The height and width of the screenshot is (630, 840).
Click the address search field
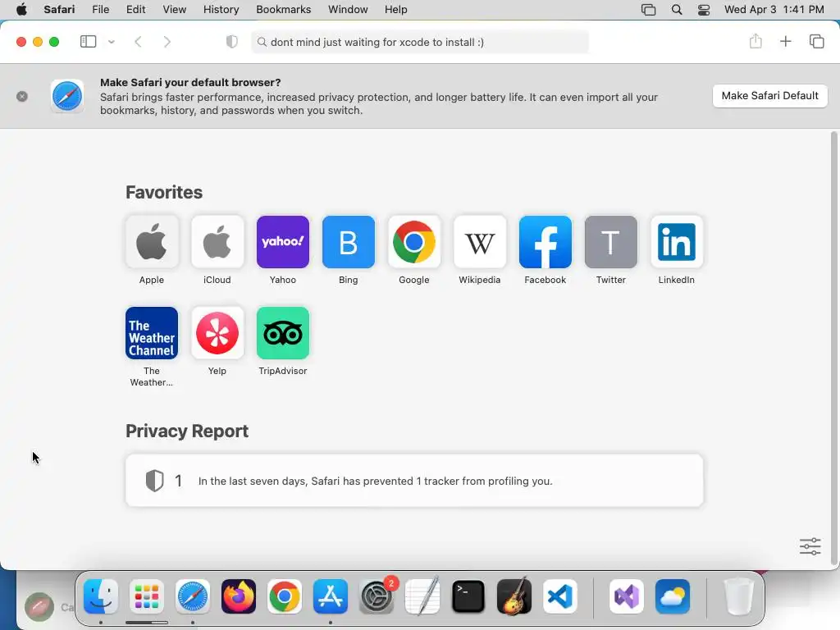420,42
